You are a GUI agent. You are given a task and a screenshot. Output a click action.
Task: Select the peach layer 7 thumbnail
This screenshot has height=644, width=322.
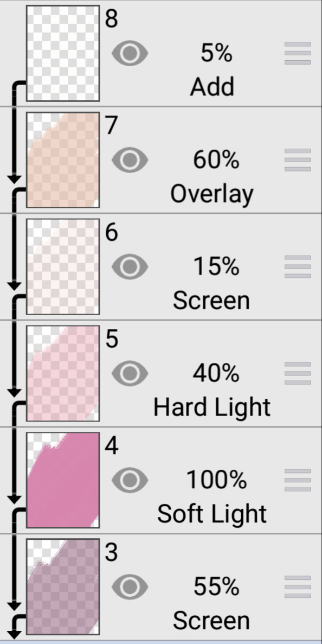pos(63,160)
